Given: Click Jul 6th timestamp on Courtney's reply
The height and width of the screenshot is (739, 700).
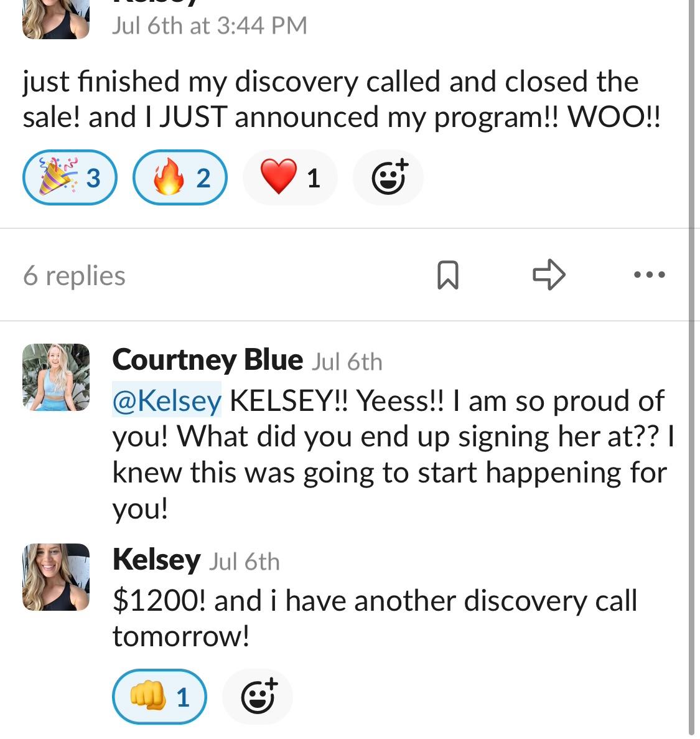Looking at the screenshot, I should (347, 362).
